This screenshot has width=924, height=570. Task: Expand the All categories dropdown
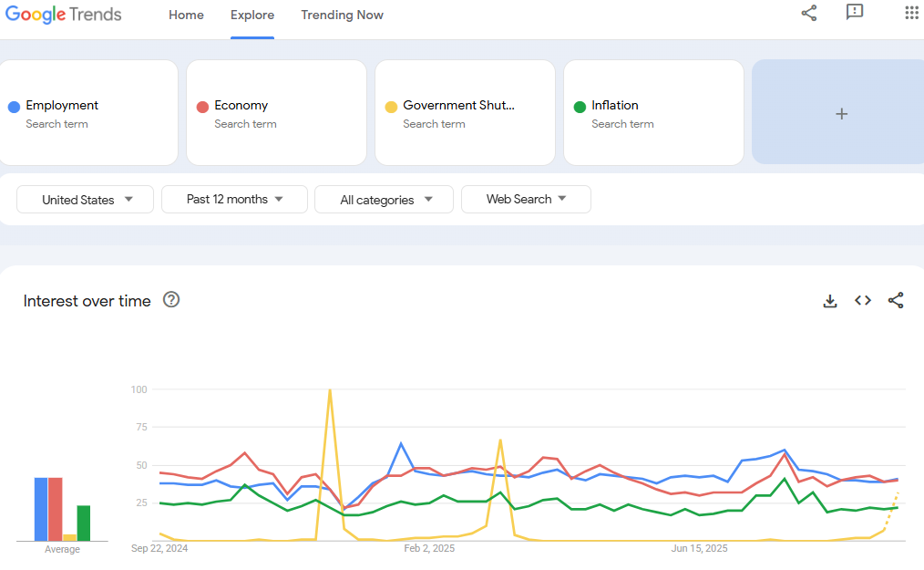(385, 200)
